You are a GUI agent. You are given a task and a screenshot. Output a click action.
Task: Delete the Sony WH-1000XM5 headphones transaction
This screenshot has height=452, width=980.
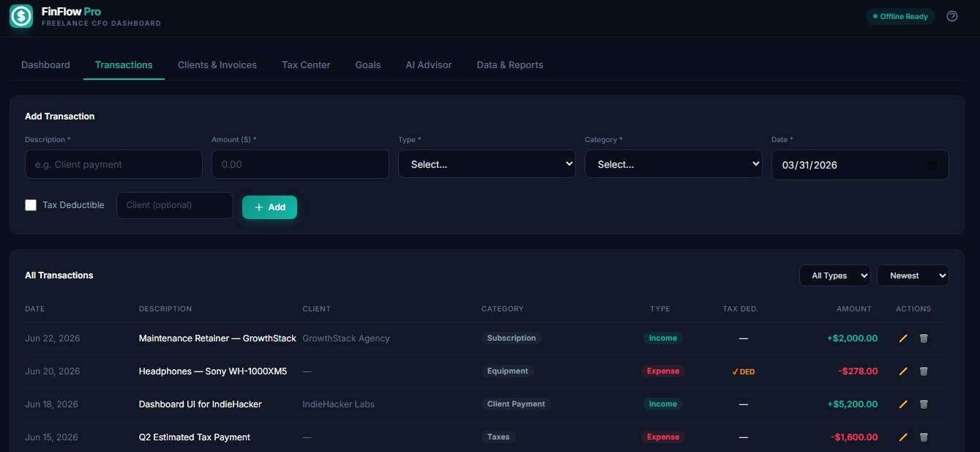[924, 371]
